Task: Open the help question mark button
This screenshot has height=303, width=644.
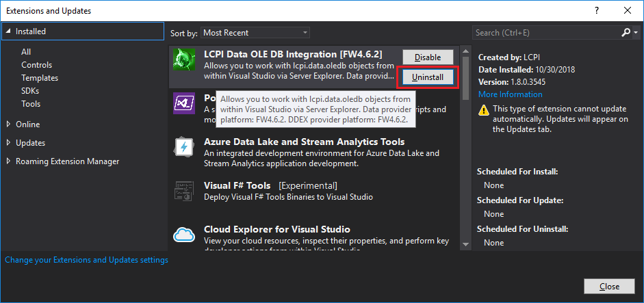Action: tap(597, 11)
